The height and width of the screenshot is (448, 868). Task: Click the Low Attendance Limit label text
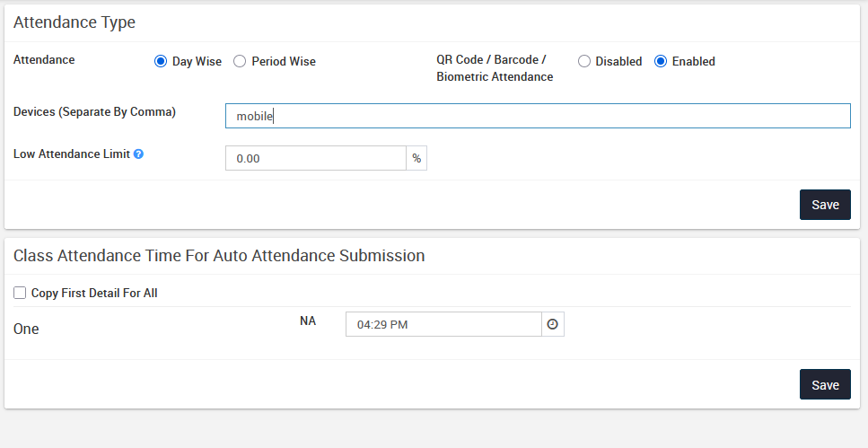click(71, 154)
